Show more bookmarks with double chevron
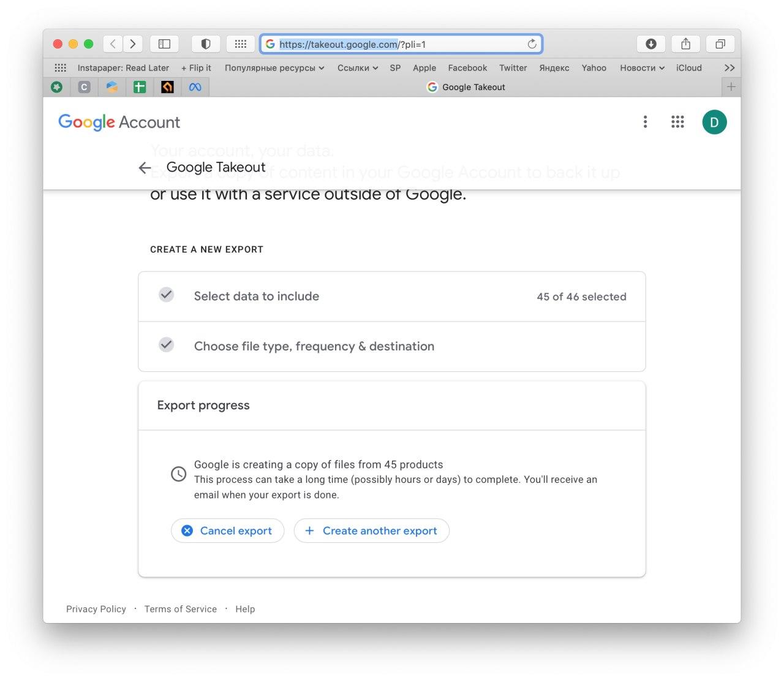 click(x=729, y=68)
